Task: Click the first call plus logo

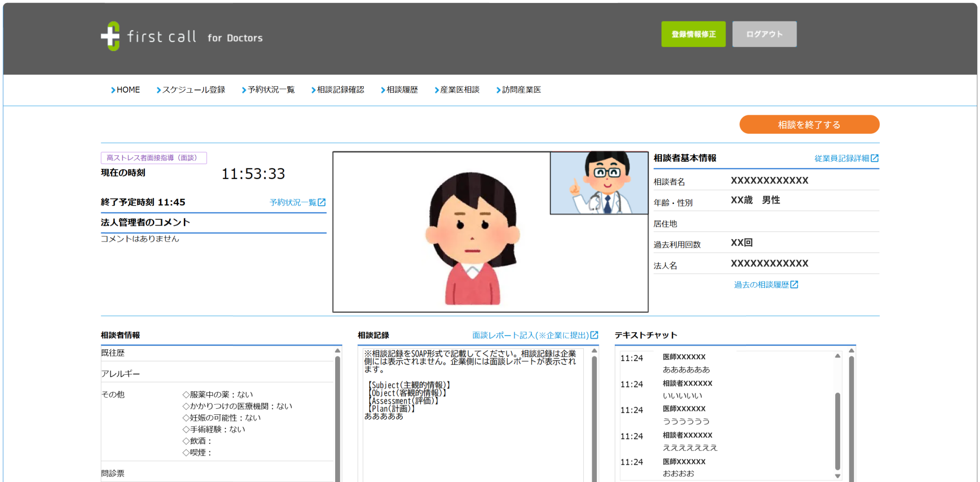Action: pyautogui.click(x=111, y=36)
